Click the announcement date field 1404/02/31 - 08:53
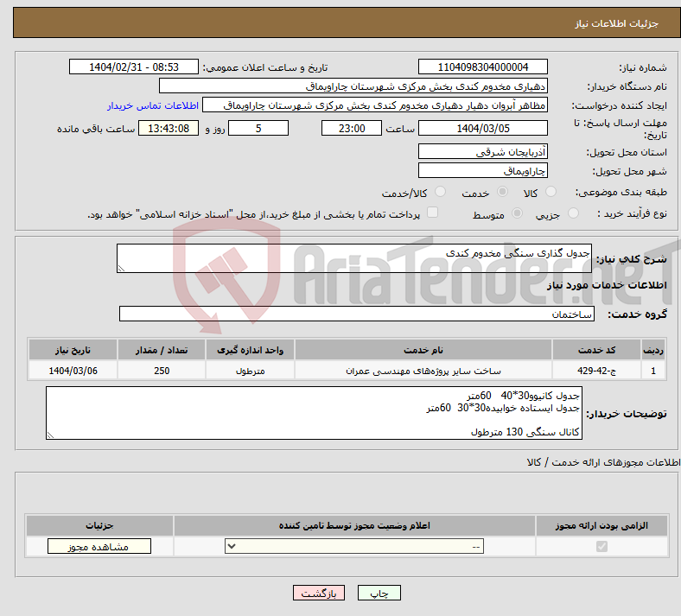 (x=134, y=67)
